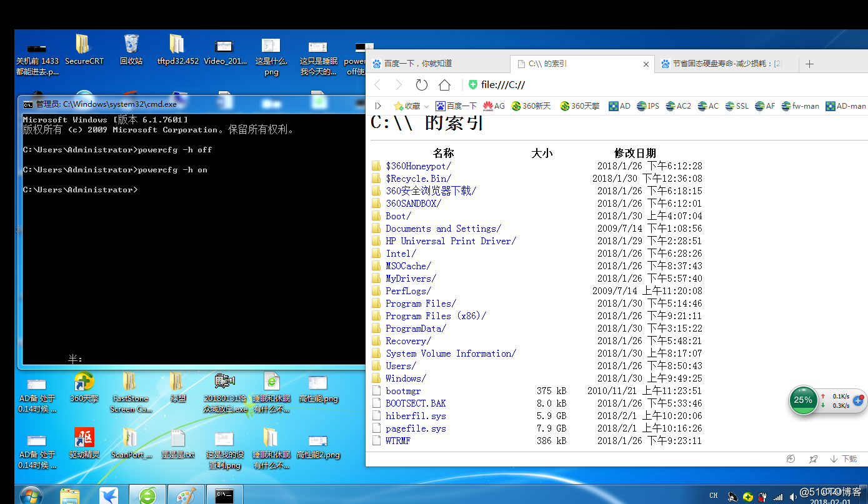Click the volume speaker tray icon
The height and width of the screenshot is (504, 868).
[x=793, y=497]
